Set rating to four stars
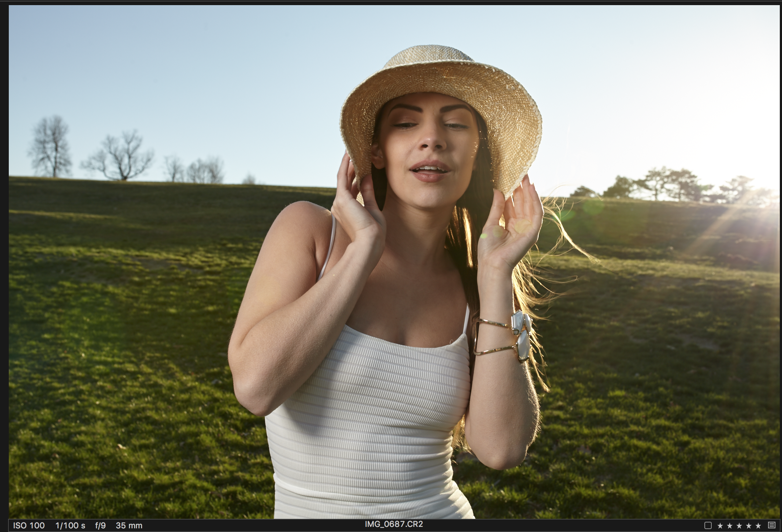782x532 pixels. click(749, 526)
